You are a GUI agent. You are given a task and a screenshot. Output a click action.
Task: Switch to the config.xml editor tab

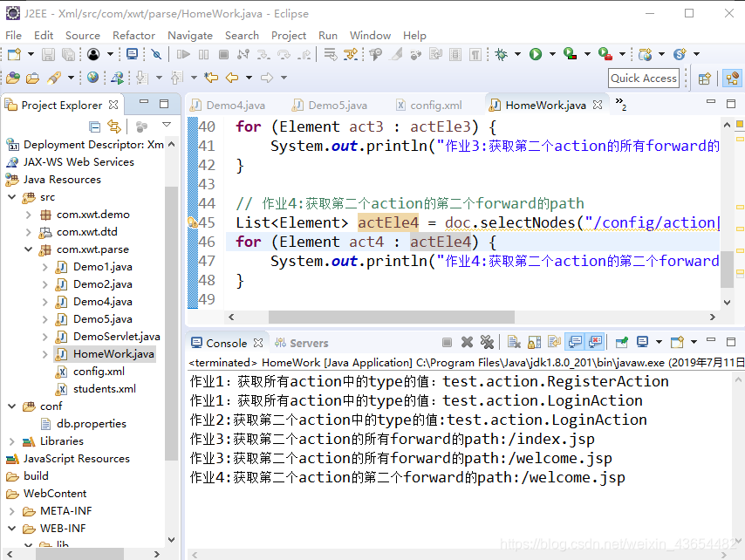tap(429, 106)
